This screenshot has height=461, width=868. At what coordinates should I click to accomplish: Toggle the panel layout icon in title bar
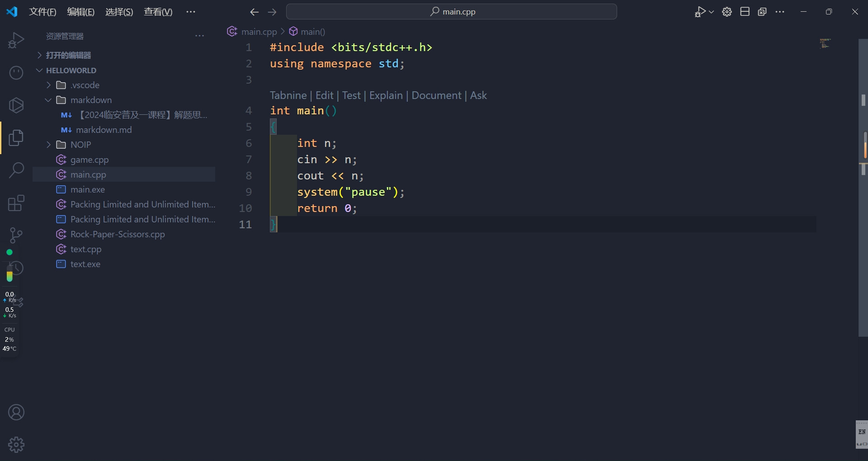pyautogui.click(x=745, y=12)
